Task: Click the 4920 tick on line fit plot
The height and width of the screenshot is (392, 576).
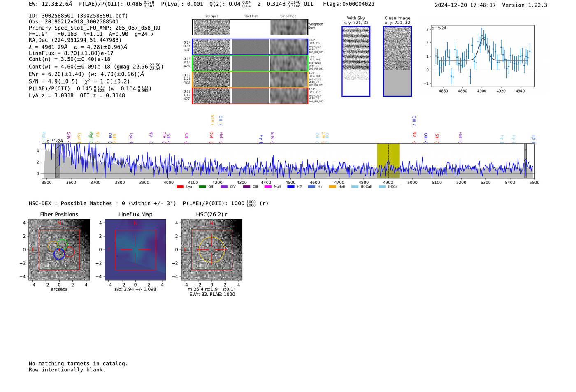Action: point(501,91)
